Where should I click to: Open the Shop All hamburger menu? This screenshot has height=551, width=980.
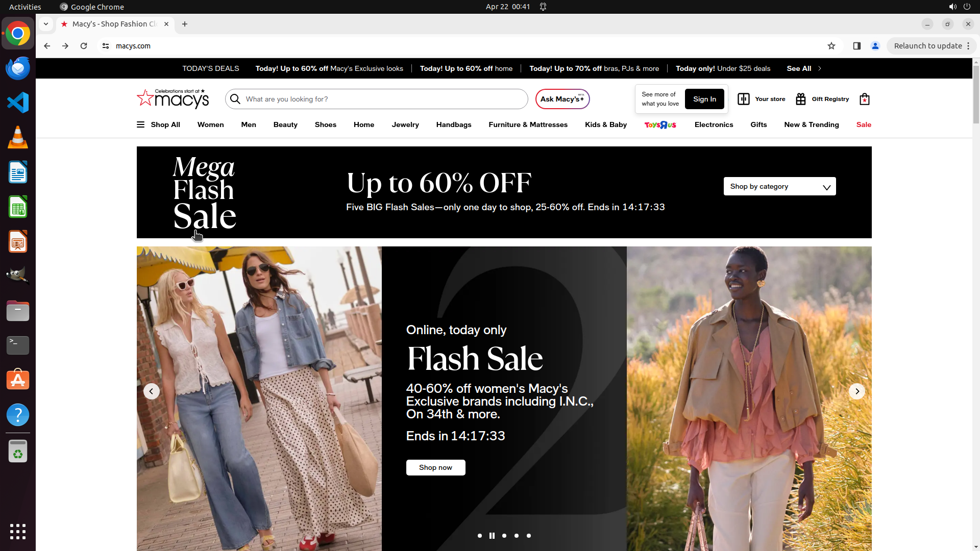coord(141,124)
